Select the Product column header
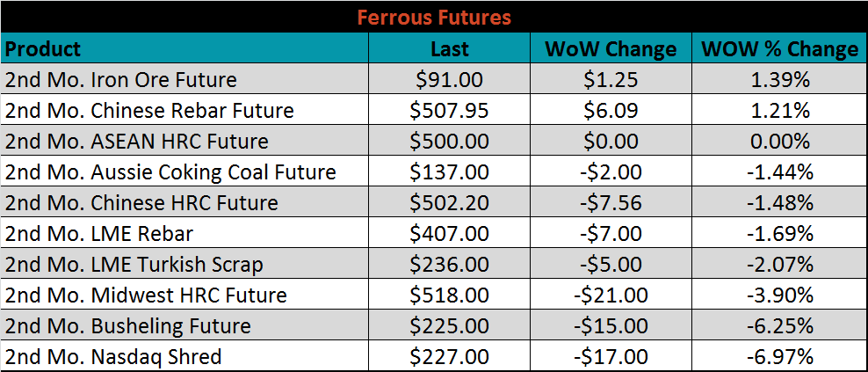Image resolution: width=868 pixels, height=372 pixels. 184,48
